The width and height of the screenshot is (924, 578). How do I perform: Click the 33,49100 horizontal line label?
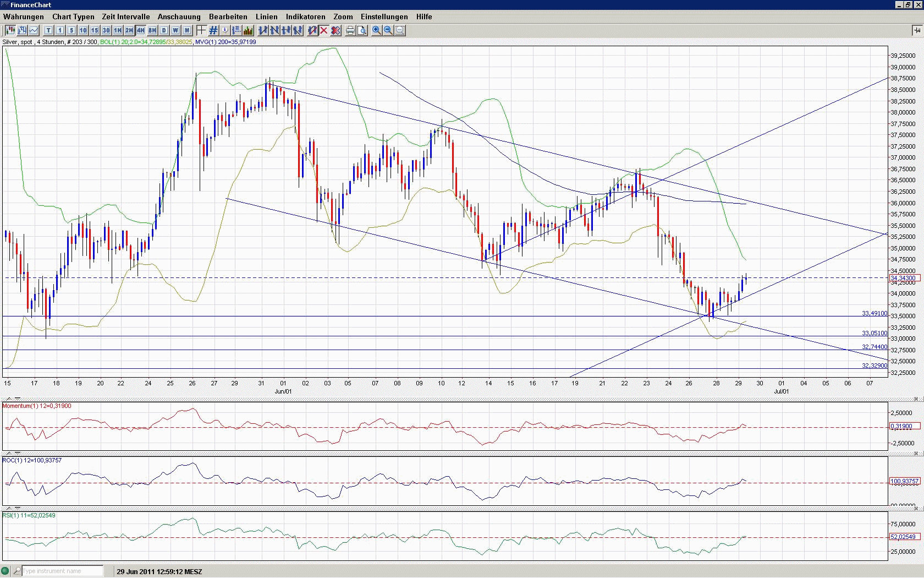point(875,313)
